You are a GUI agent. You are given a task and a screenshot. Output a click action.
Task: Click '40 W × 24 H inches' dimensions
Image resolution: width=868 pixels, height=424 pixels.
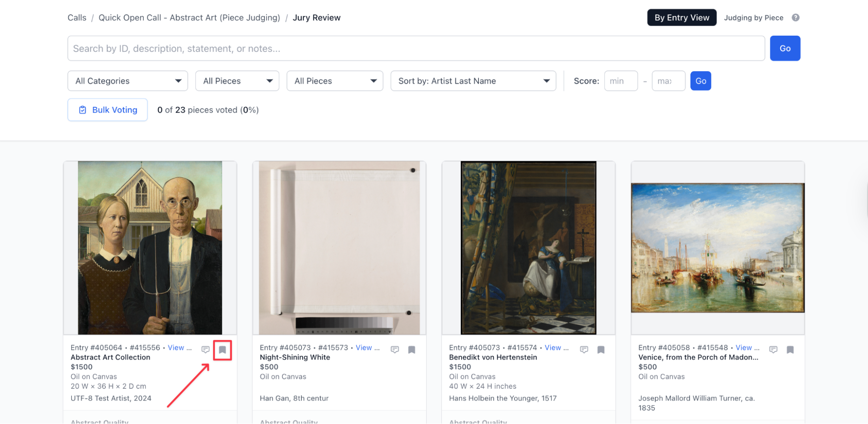[x=483, y=386]
